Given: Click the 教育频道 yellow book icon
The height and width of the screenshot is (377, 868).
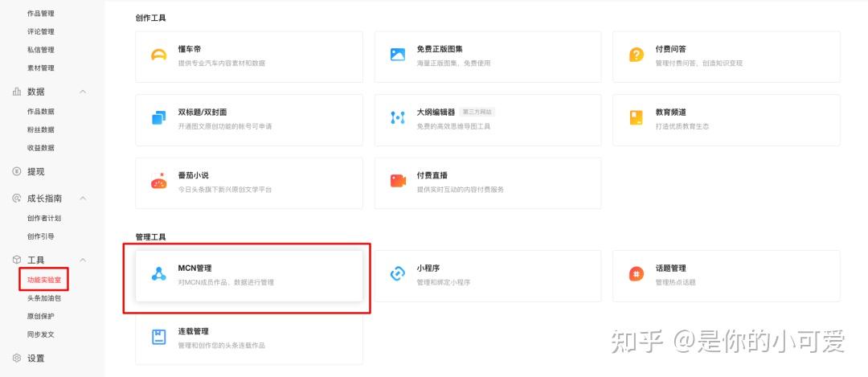Looking at the screenshot, I should point(636,118).
